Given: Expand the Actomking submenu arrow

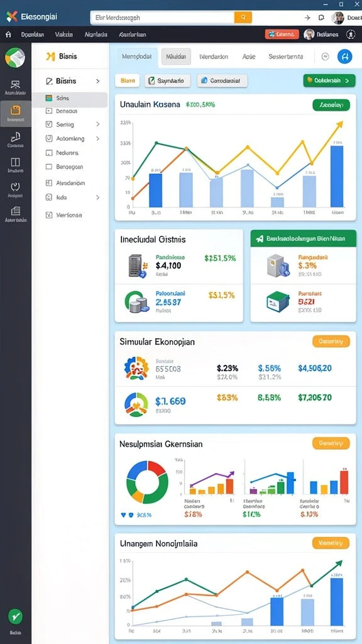Looking at the screenshot, I should (x=97, y=138).
